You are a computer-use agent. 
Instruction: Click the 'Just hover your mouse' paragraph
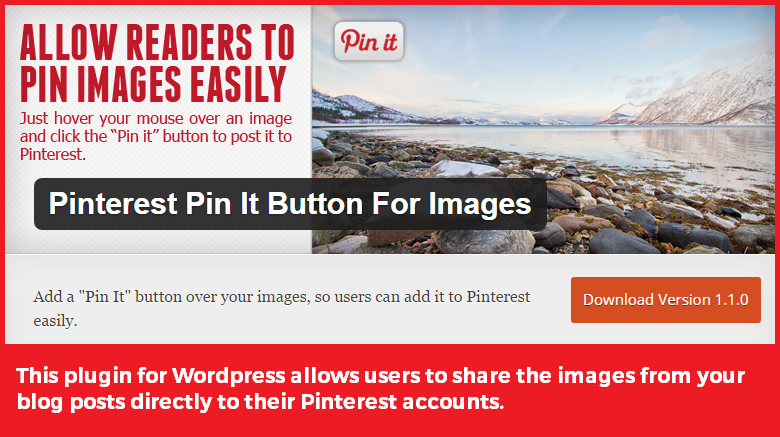point(156,136)
